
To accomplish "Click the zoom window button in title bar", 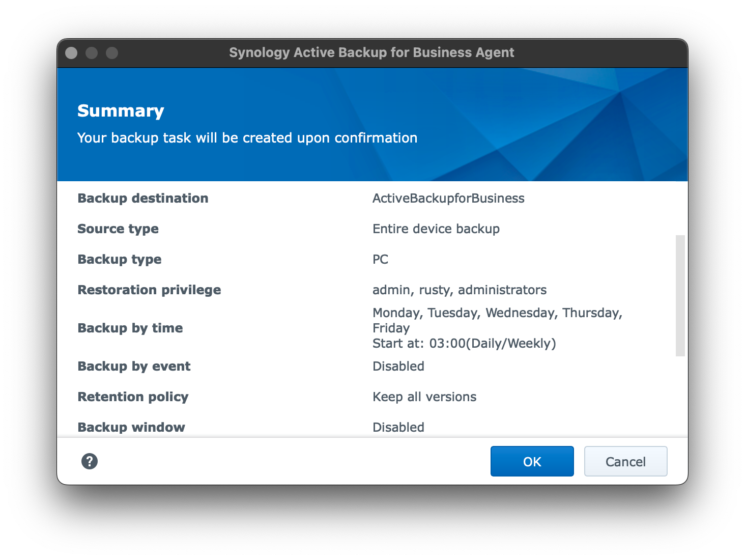I will [x=112, y=53].
